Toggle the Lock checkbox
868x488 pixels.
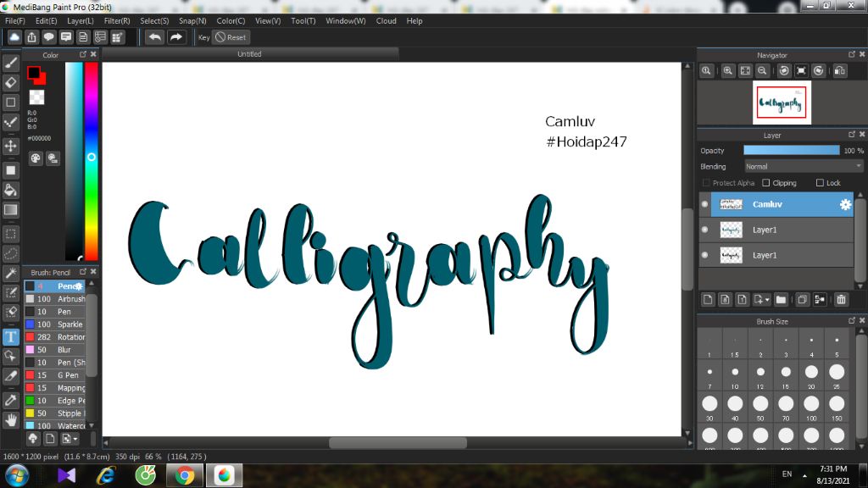coord(820,183)
